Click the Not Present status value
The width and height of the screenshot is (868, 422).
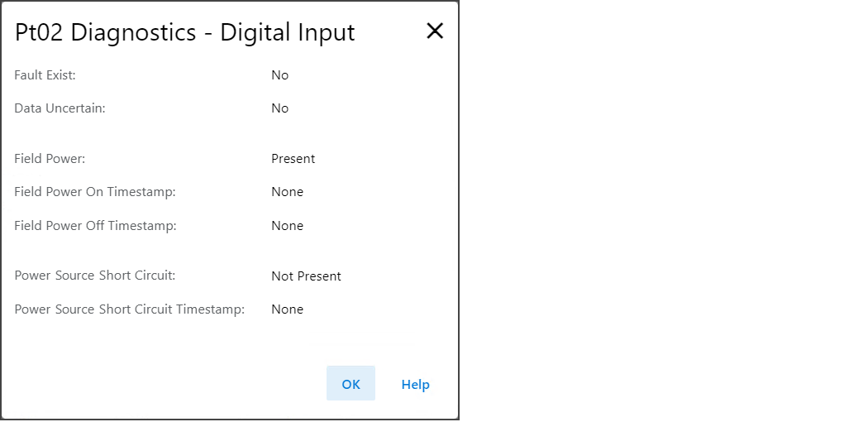[x=306, y=276]
